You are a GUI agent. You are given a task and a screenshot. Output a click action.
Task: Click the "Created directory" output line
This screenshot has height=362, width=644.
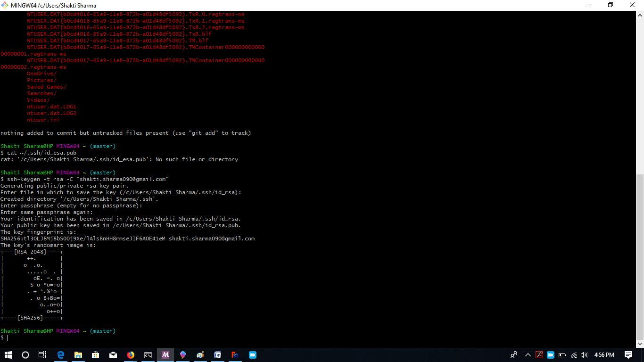(x=80, y=199)
